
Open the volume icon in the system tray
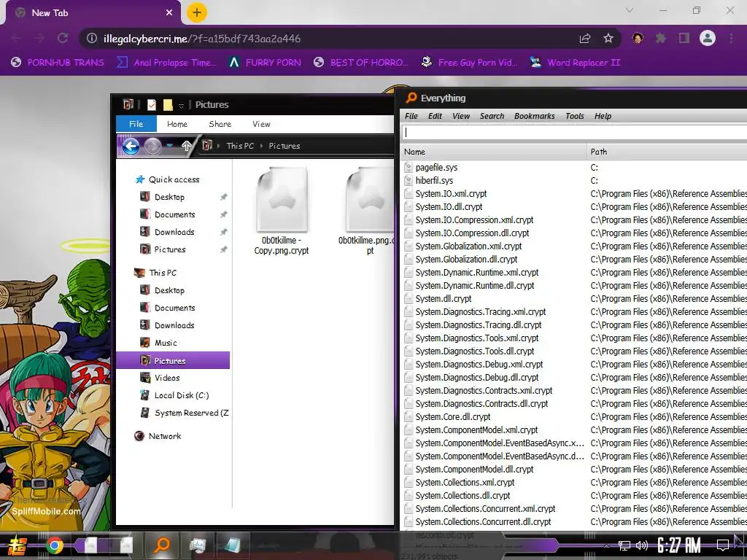(642, 545)
